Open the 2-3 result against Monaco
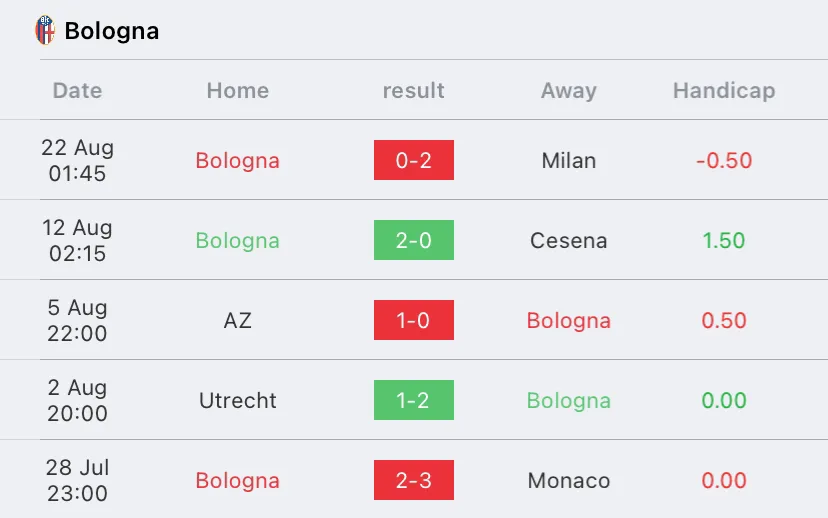This screenshot has width=828, height=518. point(414,480)
